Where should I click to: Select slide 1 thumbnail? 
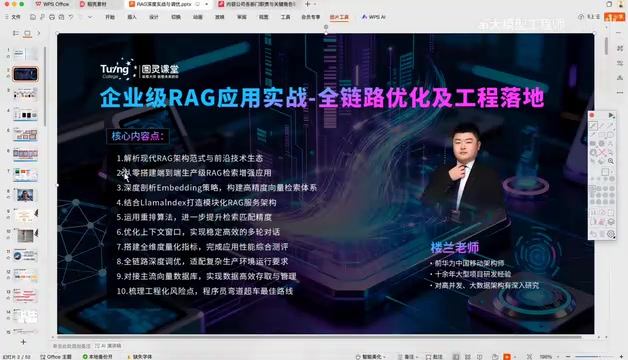click(x=25, y=54)
